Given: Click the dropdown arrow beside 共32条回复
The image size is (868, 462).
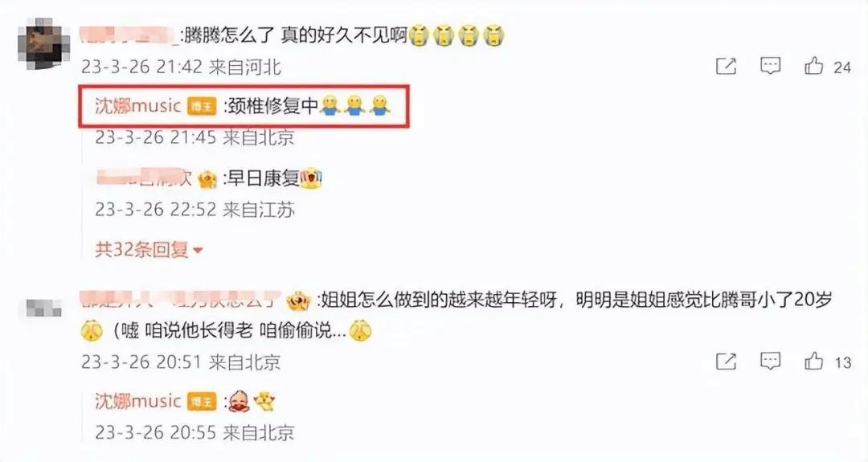Looking at the screenshot, I should click(x=198, y=251).
